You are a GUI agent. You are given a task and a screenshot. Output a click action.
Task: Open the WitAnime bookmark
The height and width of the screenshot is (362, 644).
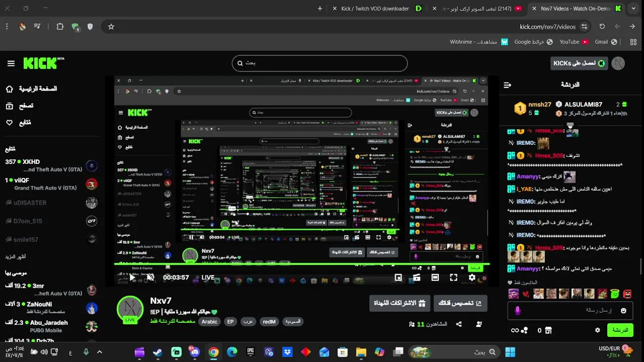478,42
